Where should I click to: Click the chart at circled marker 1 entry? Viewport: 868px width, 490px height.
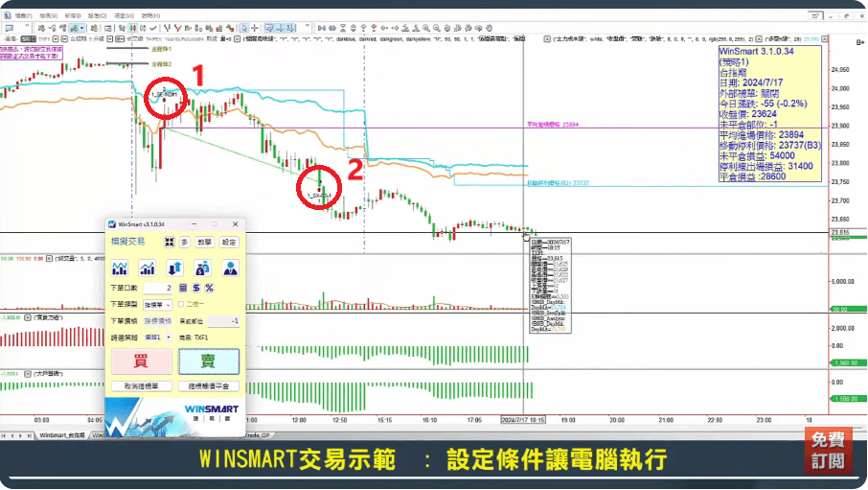click(x=166, y=98)
